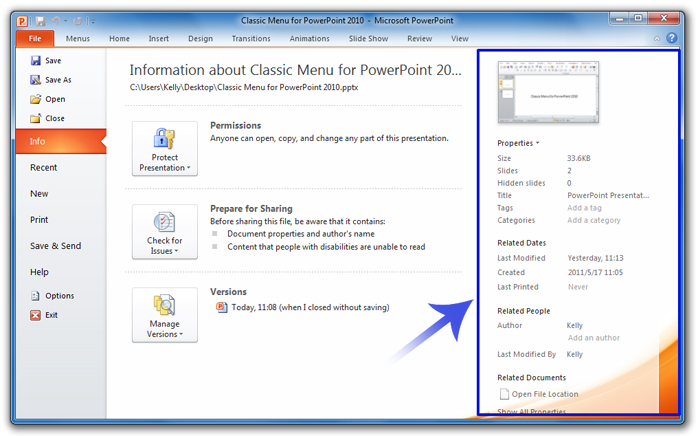Click the Prepare for Sharing heading

[x=251, y=208]
